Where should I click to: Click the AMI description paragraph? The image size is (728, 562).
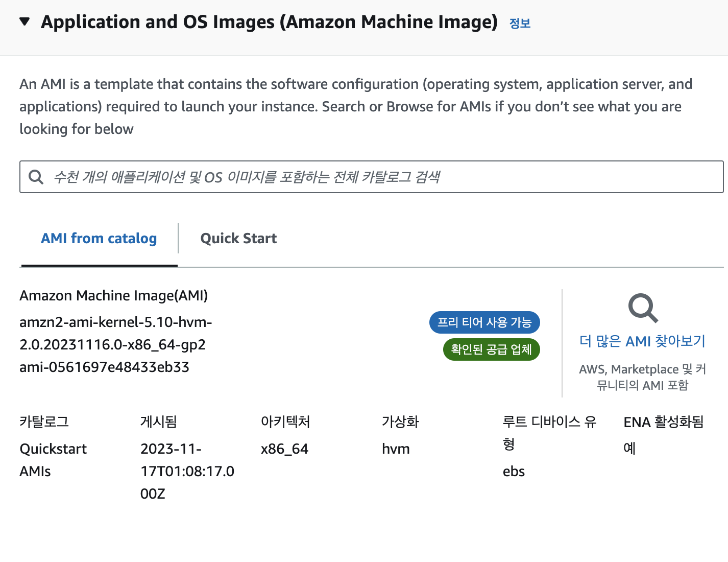[x=356, y=106]
